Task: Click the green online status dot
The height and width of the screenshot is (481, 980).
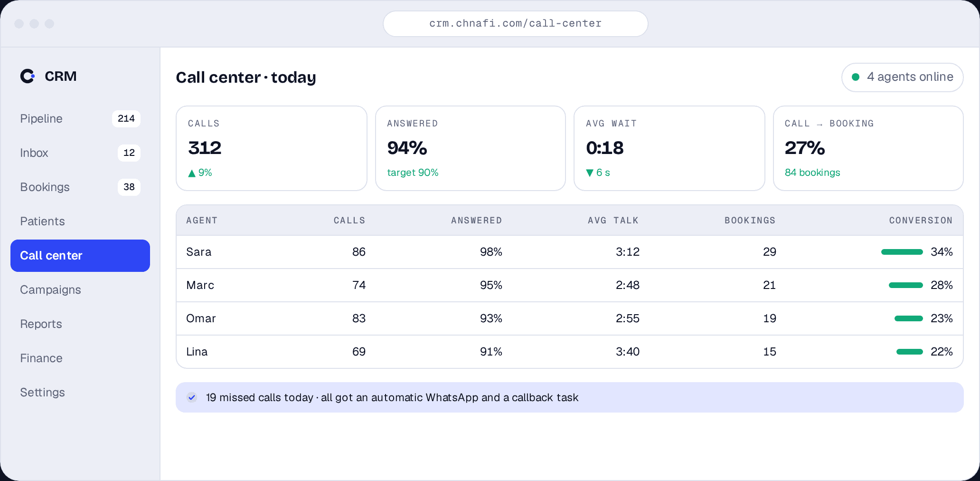Action: pos(856,77)
